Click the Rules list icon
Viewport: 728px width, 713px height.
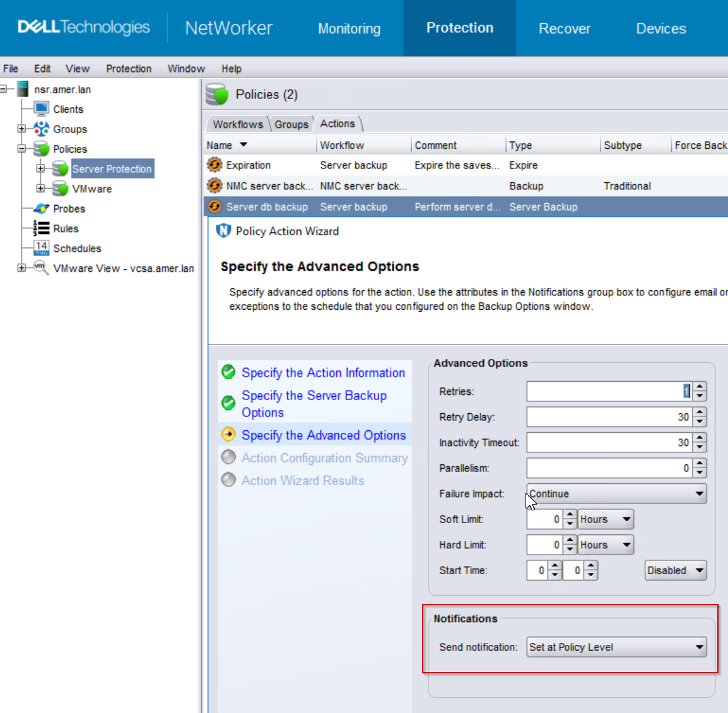tap(42, 228)
